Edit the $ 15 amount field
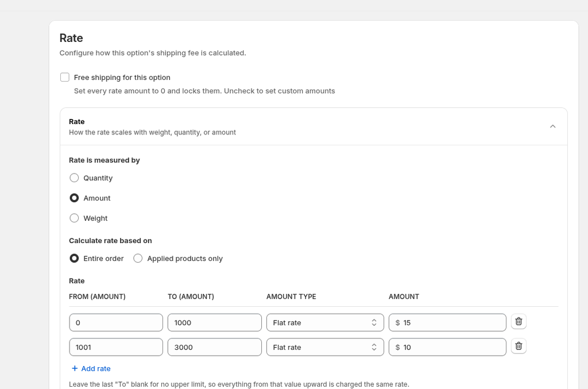The width and height of the screenshot is (588, 389). point(447,322)
